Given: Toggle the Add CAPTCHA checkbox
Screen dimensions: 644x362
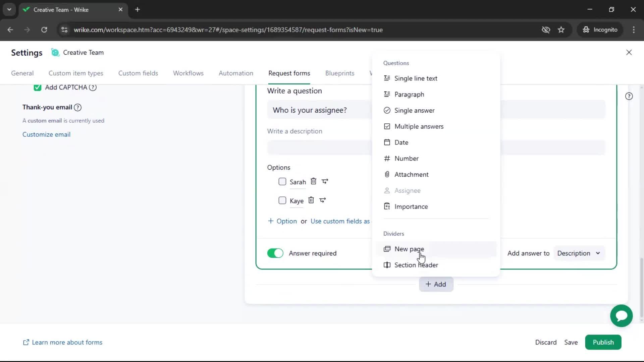Looking at the screenshot, I should [38, 87].
